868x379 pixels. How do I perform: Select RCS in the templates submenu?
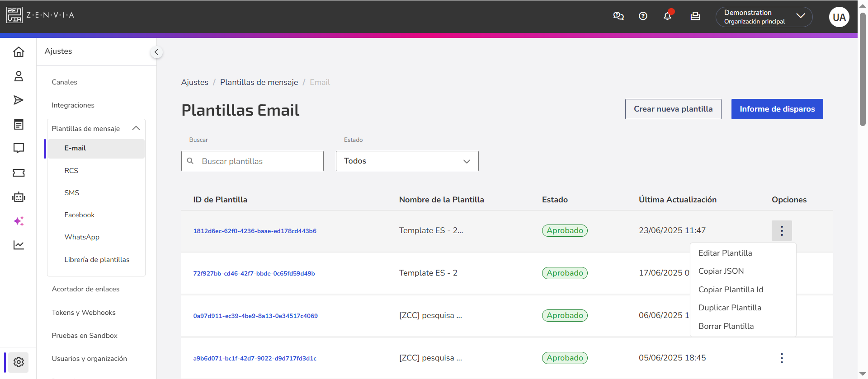pos(71,171)
